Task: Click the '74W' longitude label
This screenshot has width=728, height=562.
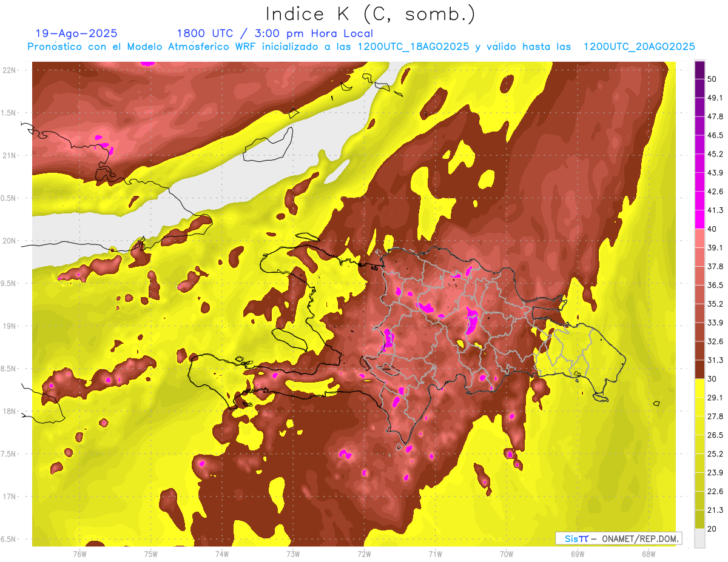Action: coord(222,554)
